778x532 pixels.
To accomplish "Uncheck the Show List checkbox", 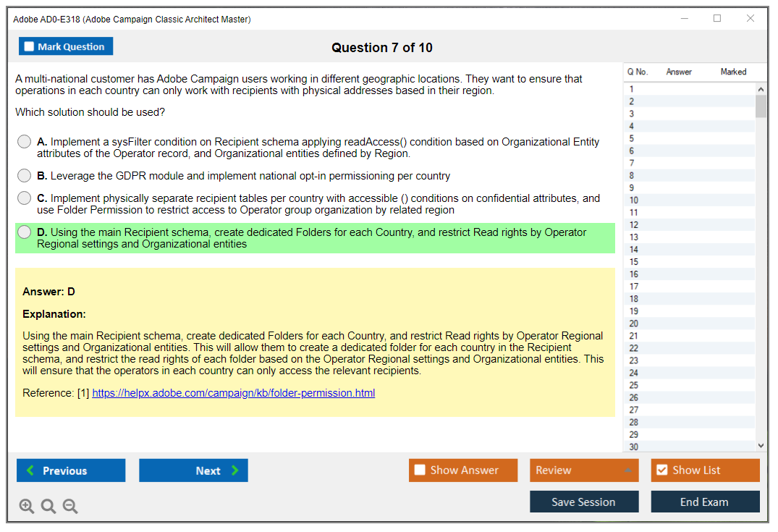I will [661, 470].
